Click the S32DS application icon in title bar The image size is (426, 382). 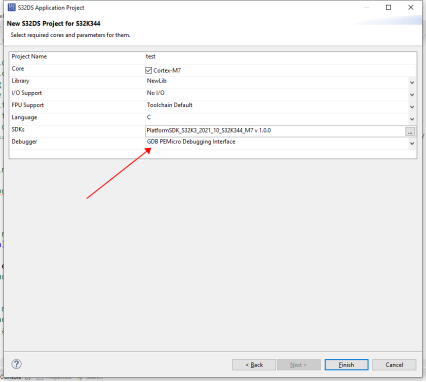(11, 7)
